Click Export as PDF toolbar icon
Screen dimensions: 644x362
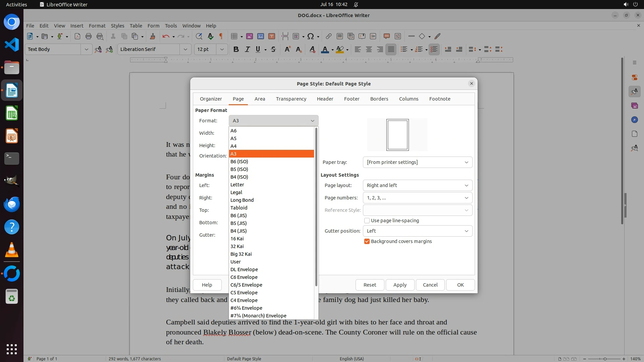[x=77, y=36]
